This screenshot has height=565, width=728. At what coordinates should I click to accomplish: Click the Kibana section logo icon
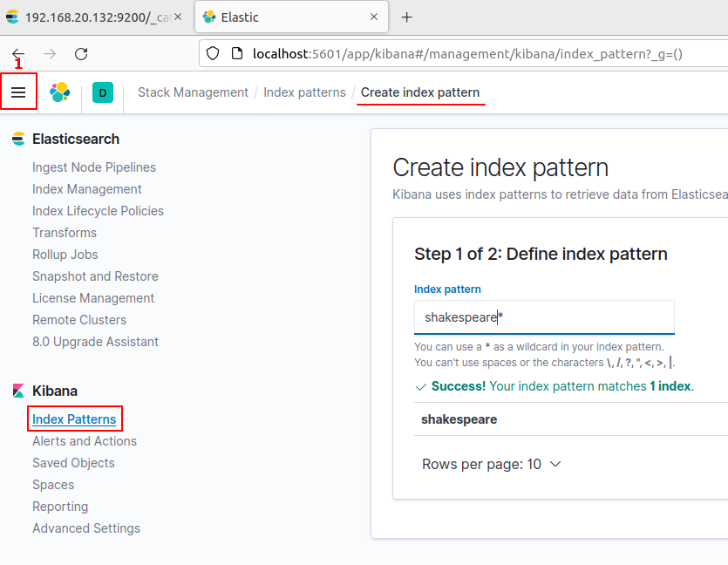[18, 391]
